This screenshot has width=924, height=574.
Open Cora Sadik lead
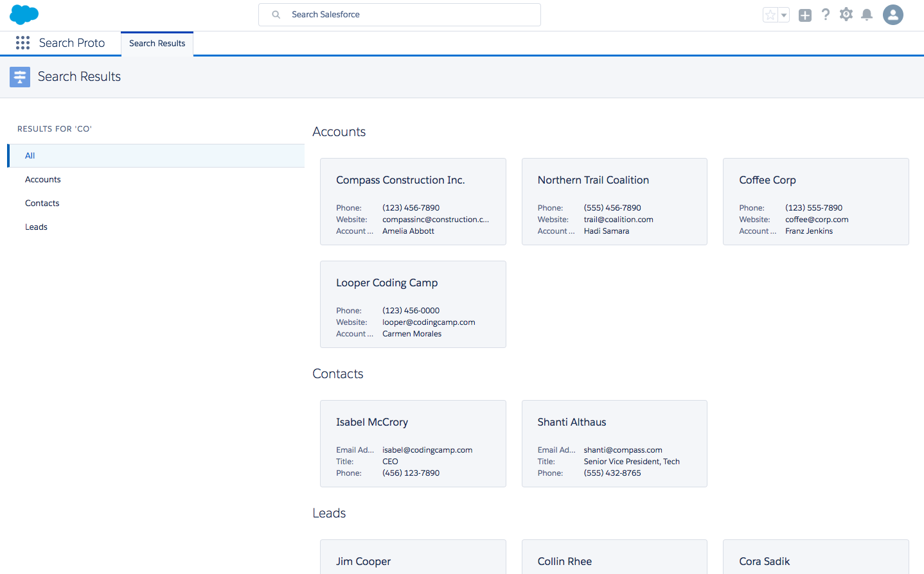pyautogui.click(x=764, y=561)
